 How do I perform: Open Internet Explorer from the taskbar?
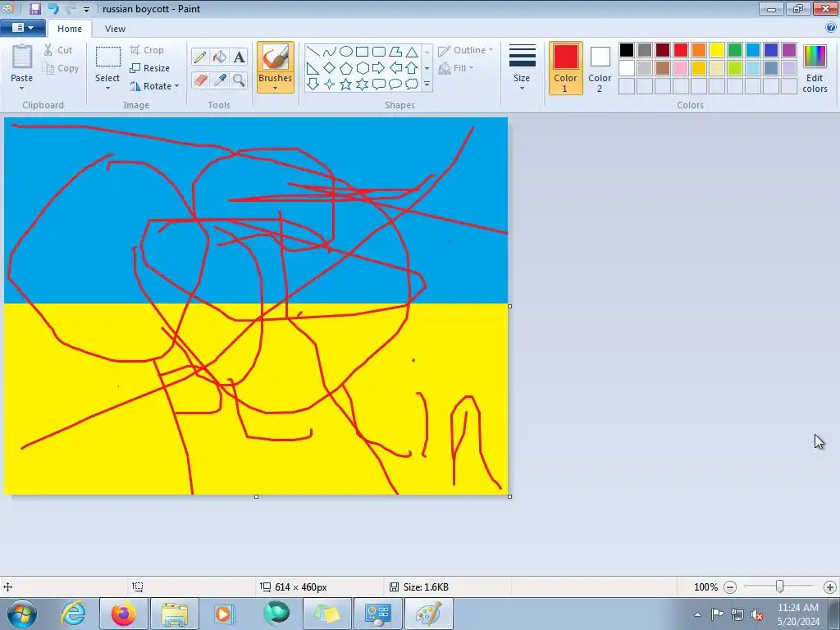(x=73, y=614)
